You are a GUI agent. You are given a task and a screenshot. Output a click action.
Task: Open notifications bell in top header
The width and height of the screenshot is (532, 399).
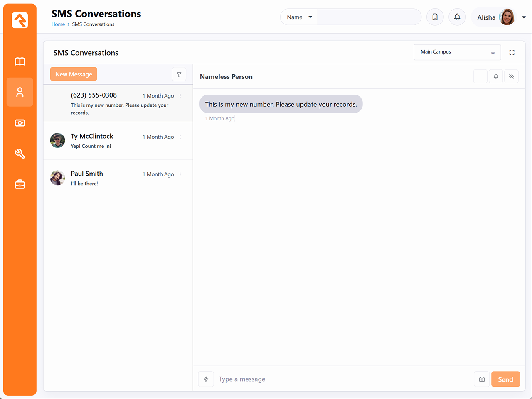click(x=457, y=17)
